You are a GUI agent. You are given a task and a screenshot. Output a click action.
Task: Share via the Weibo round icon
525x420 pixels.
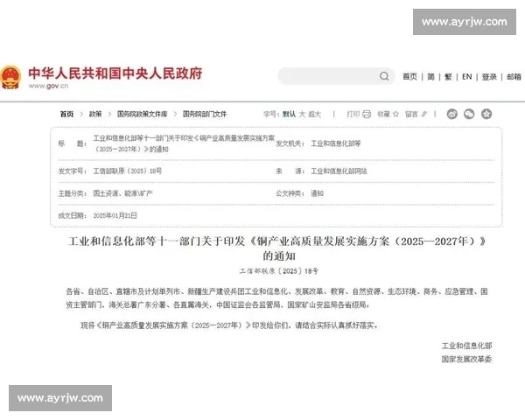452,115
